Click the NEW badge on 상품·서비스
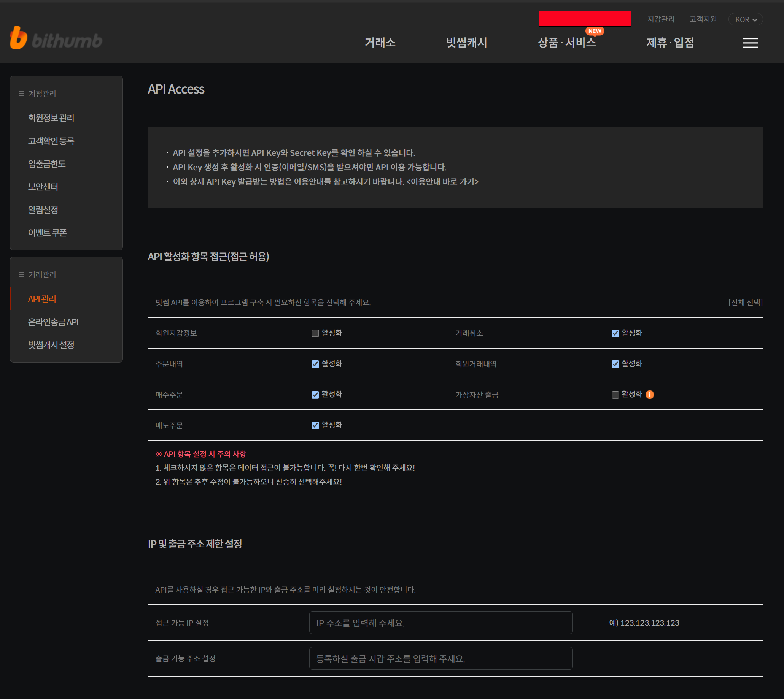The height and width of the screenshot is (699, 784). pyautogui.click(x=595, y=31)
